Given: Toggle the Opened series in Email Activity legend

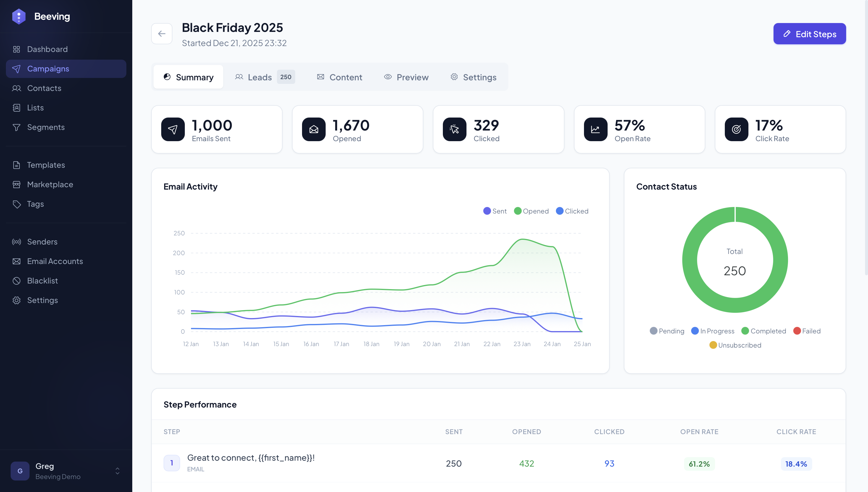Looking at the screenshot, I should click(531, 211).
